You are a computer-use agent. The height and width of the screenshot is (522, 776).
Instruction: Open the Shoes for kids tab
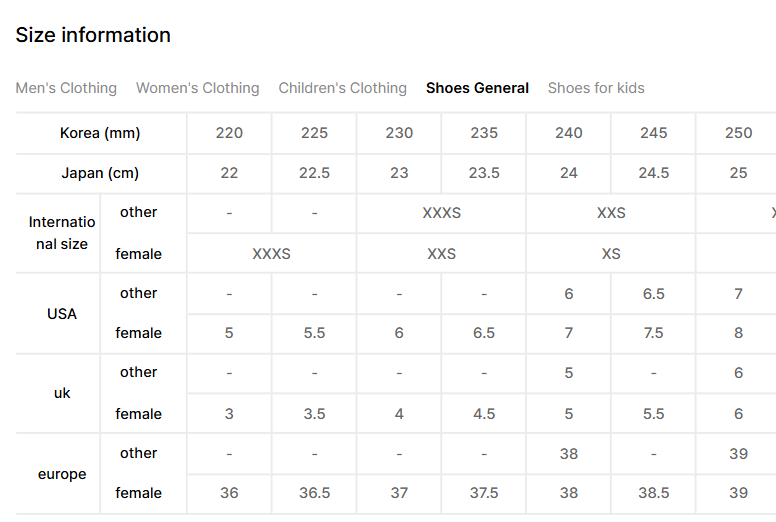pos(596,88)
